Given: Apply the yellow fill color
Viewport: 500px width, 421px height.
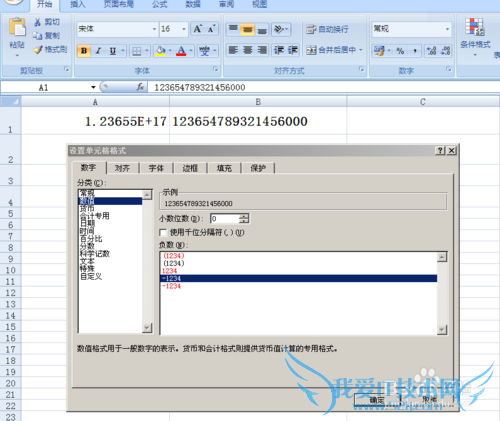Looking at the screenshot, I should pyautogui.click(x=161, y=51).
